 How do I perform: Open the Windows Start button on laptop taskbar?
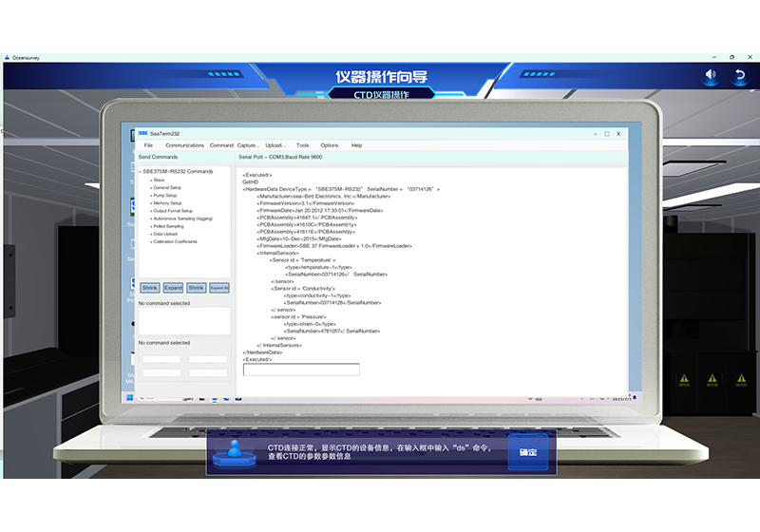point(130,398)
